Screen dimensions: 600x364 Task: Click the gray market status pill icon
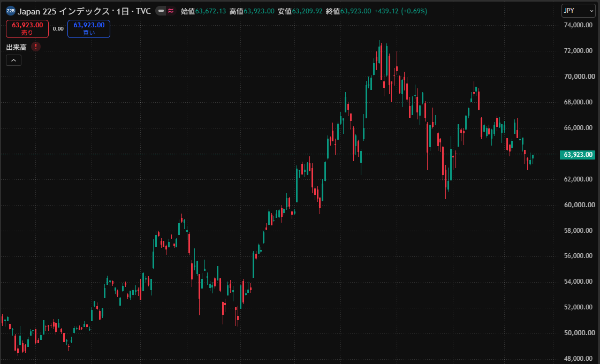click(x=161, y=11)
